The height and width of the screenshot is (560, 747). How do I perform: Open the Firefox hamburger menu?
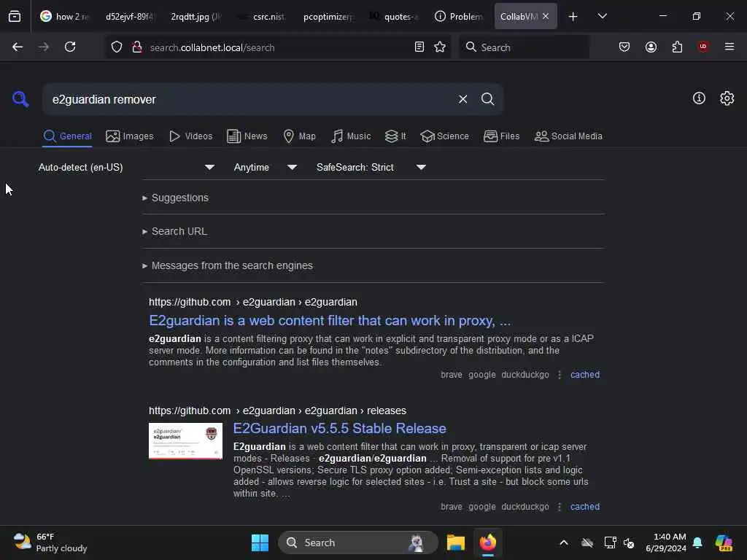(729, 47)
